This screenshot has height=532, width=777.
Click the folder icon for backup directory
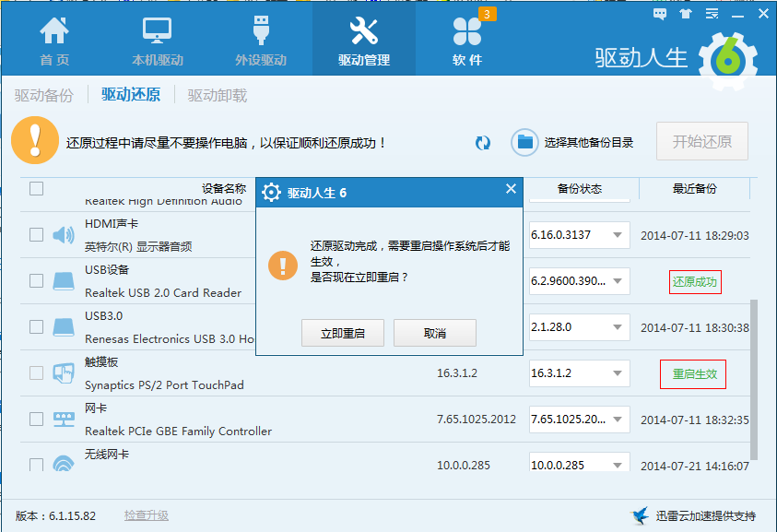524,142
